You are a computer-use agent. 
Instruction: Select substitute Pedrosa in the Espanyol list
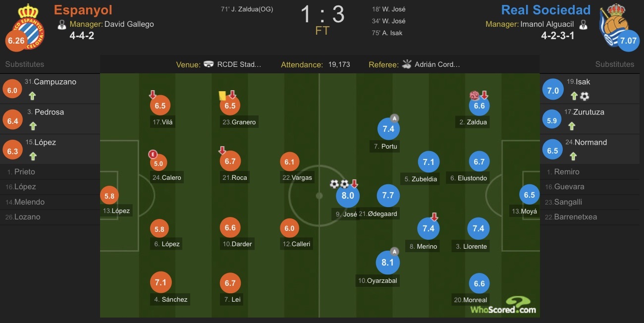click(49, 118)
